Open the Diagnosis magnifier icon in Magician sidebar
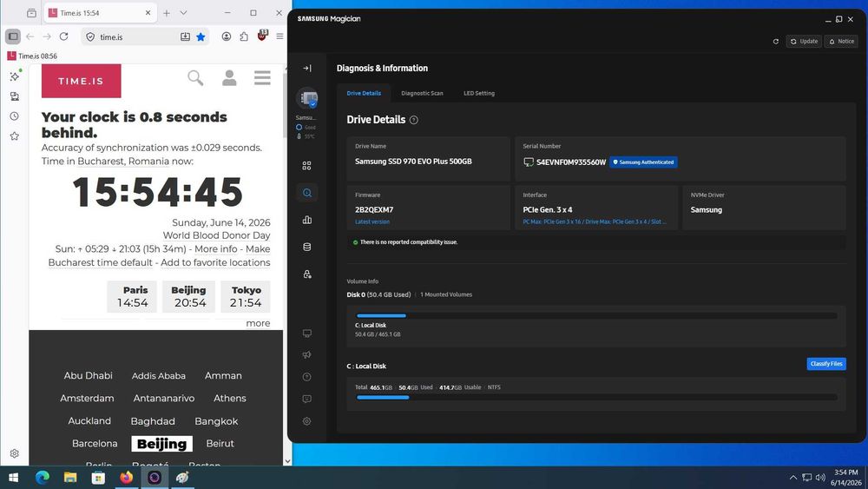Viewport: 868px width, 489px height. pyautogui.click(x=307, y=193)
